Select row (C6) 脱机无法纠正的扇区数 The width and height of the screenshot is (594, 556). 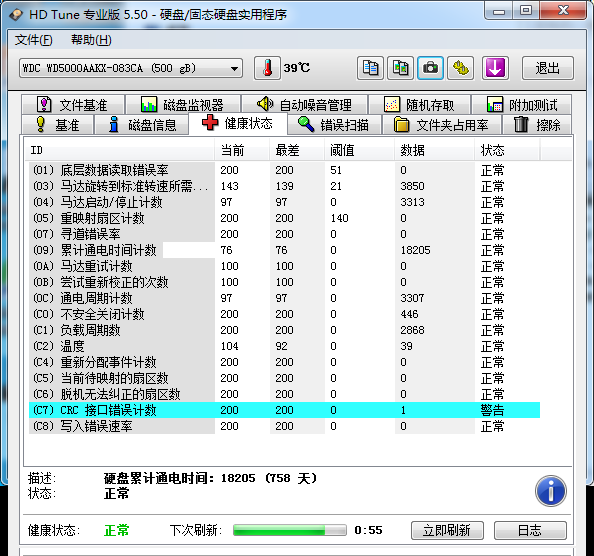tap(284, 394)
